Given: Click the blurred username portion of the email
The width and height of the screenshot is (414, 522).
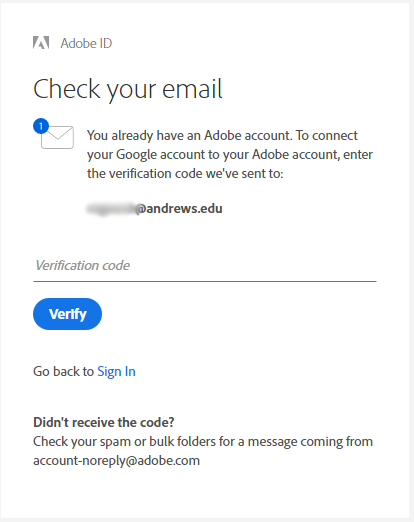Looking at the screenshot, I should (111, 209).
